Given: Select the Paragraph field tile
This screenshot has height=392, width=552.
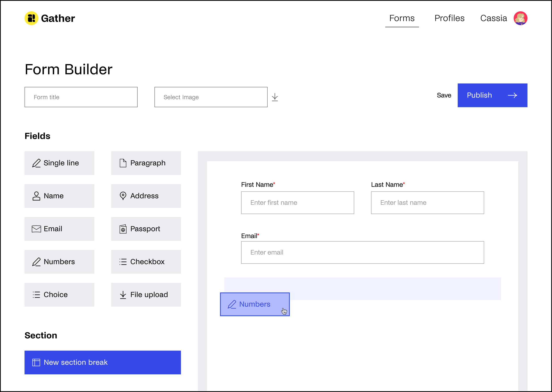Looking at the screenshot, I should (x=146, y=163).
